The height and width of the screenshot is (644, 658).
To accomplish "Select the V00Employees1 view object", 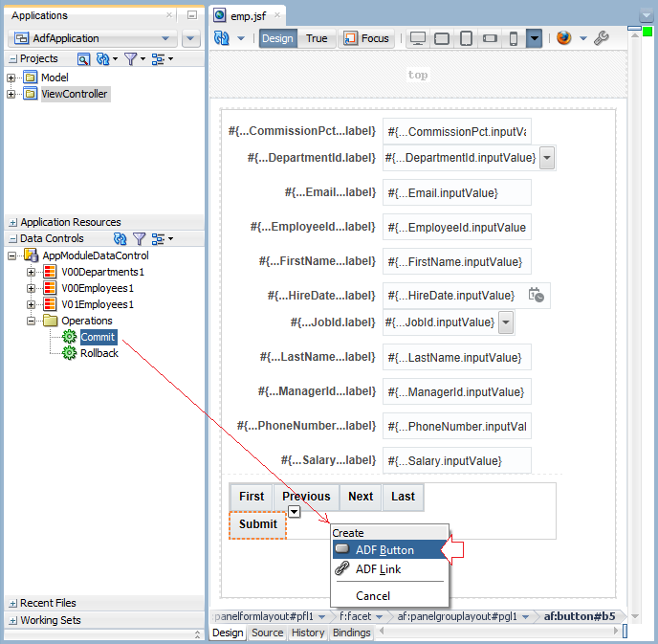I will coord(98,288).
